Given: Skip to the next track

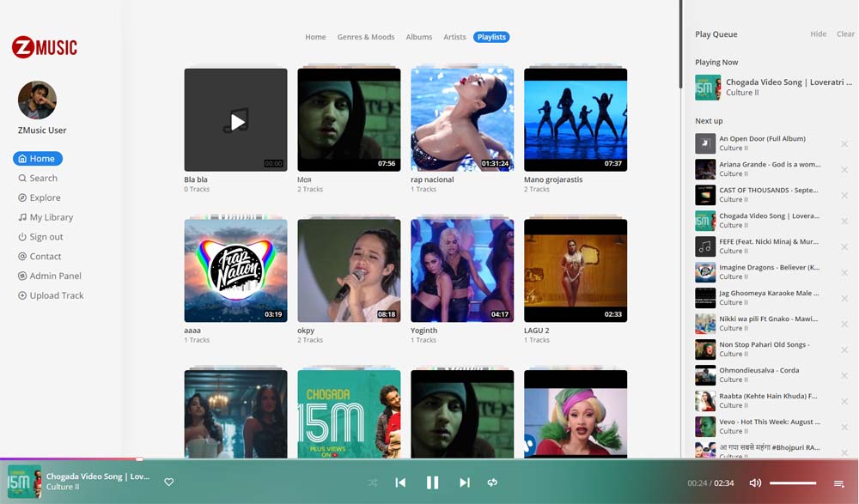Looking at the screenshot, I should pos(465,483).
